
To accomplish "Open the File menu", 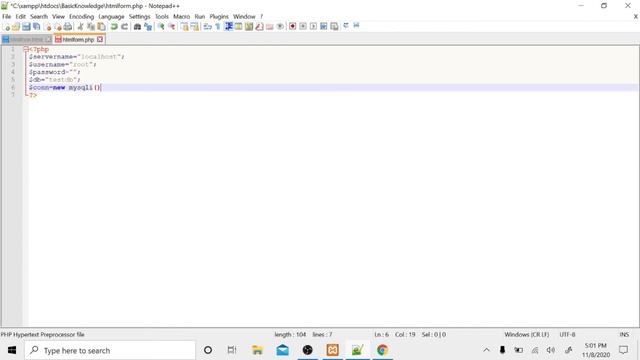I will tap(7, 16).
